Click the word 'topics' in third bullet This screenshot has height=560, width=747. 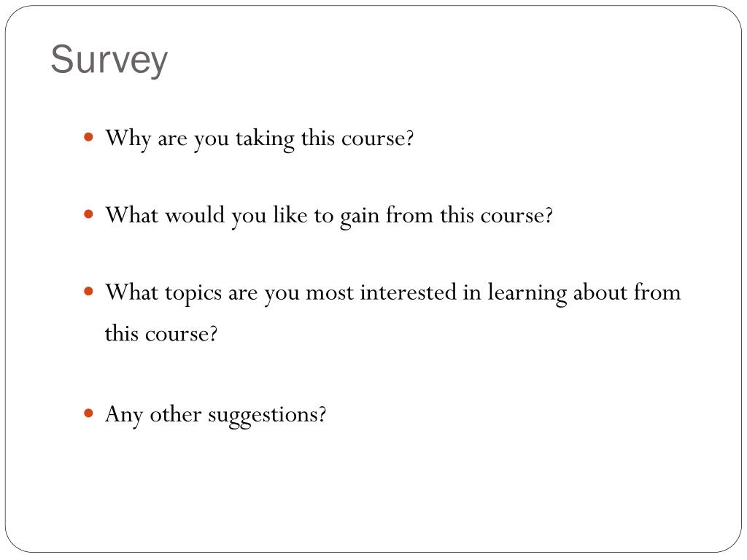coord(193,294)
